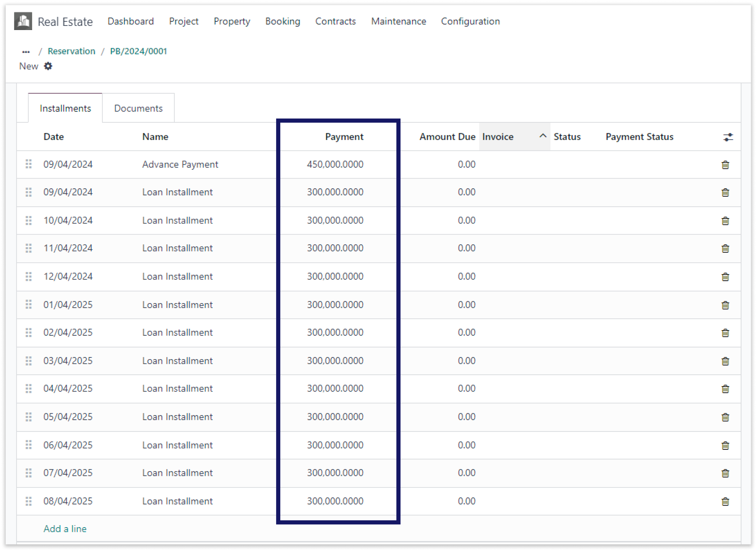Open the Real Estate app icon
The width and height of the screenshot is (756, 550).
coord(23,21)
